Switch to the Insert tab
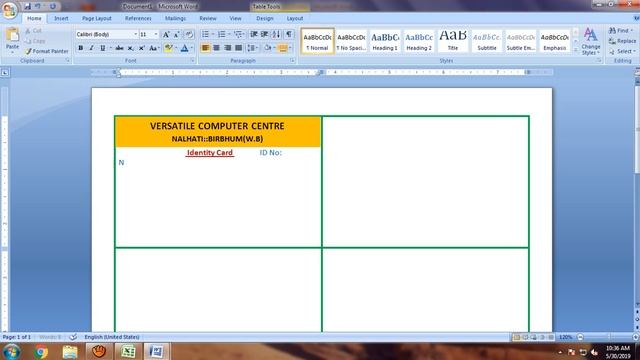The height and width of the screenshot is (360, 640). (61, 18)
